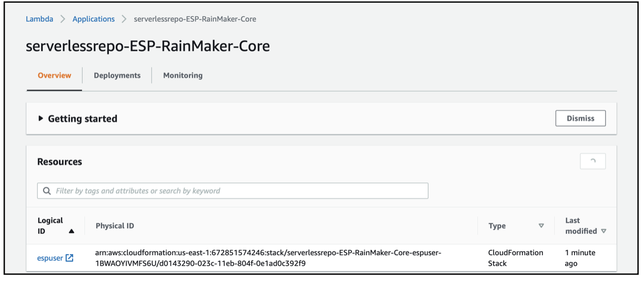Click the magnifier icon in the filter box
The height and width of the screenshot is (281, 644).
(x=47, y=191)
